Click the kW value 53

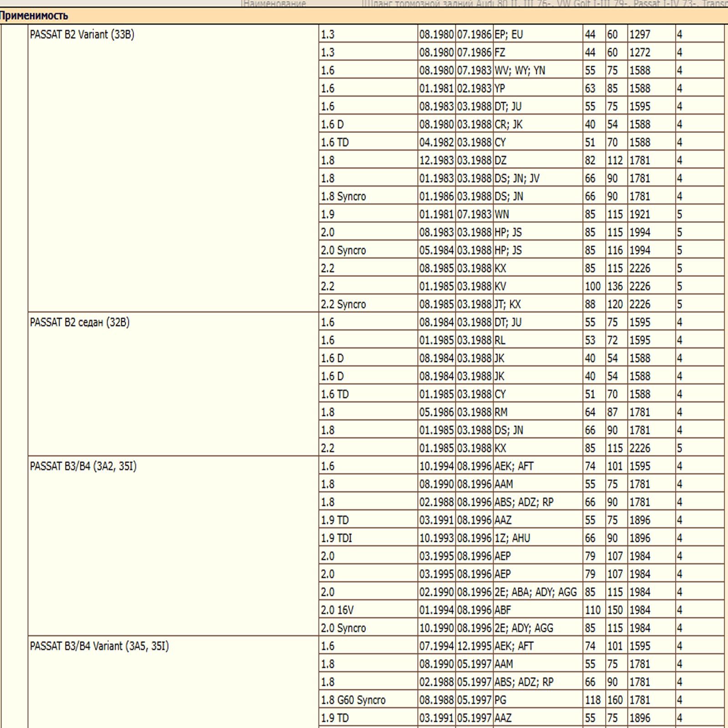[594, 340]
